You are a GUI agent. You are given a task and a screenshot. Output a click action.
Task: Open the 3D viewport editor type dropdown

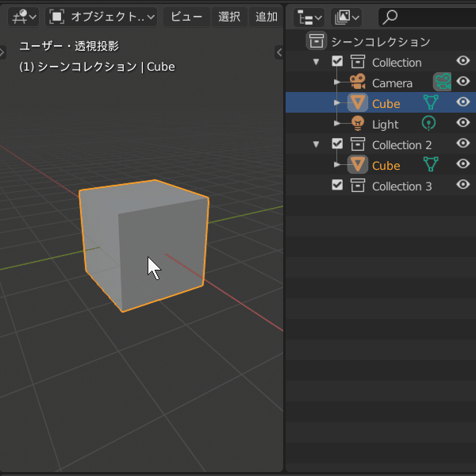[23, 17]
